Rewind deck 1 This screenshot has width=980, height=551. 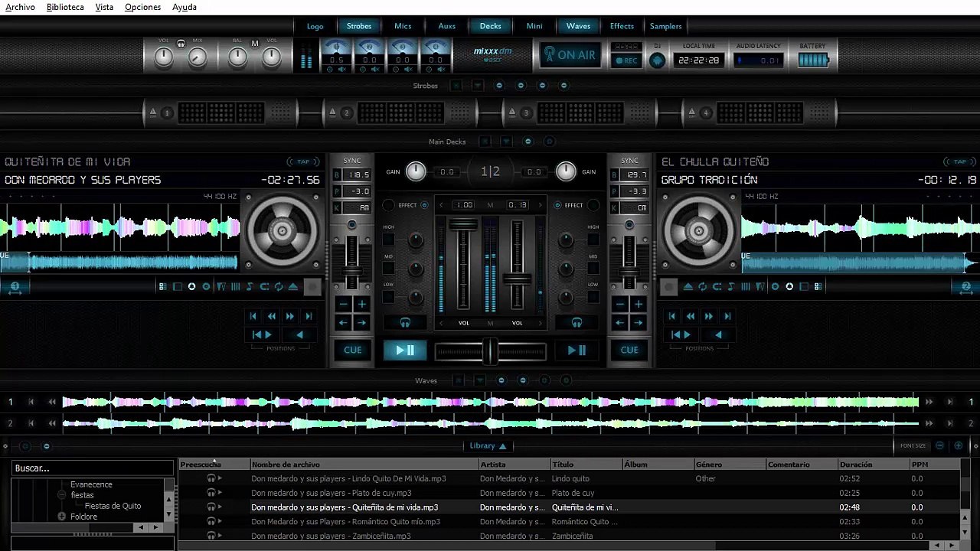(x=272, y=316)
